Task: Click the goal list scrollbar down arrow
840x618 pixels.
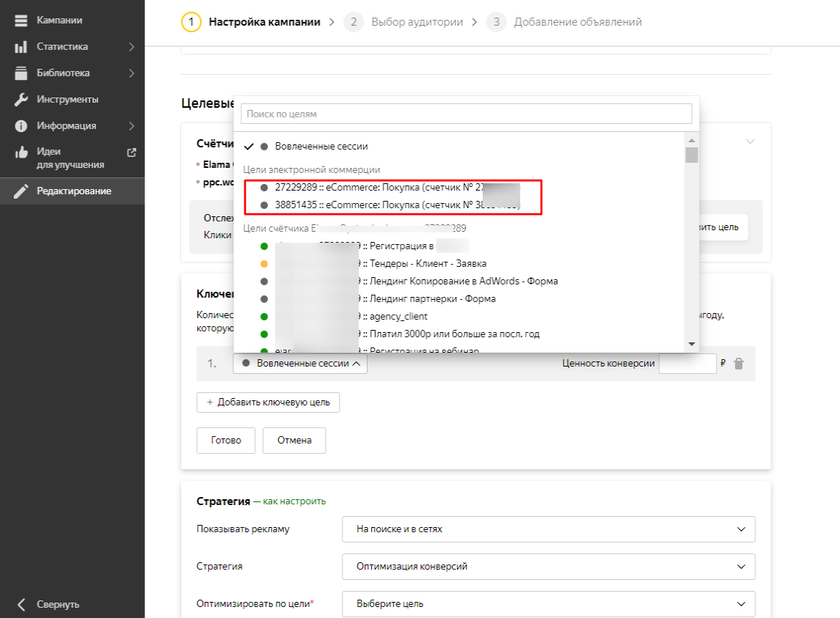Action: click(x=691, y=345)
